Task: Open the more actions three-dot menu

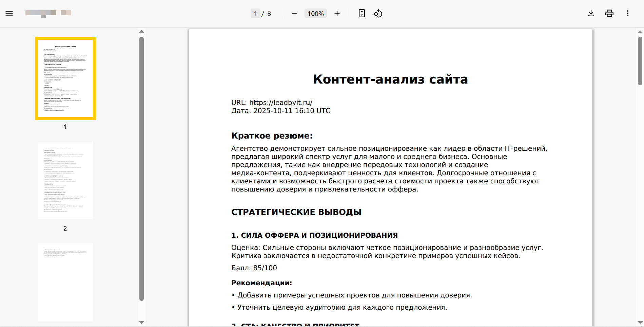Action: click(628, 13)
